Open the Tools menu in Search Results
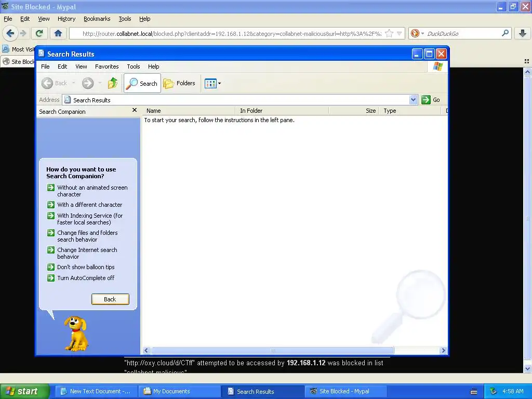The image size is (532, 399). click(x=134, y=66)
